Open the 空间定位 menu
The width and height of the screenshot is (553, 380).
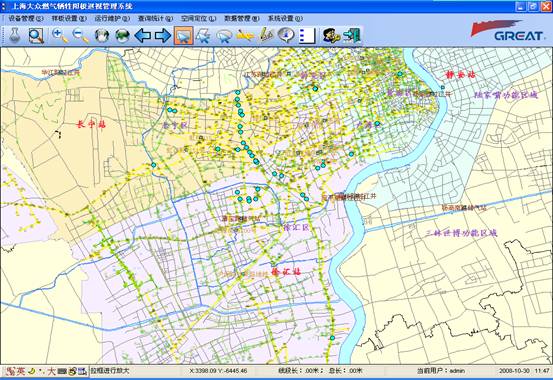tap(199, 18)
